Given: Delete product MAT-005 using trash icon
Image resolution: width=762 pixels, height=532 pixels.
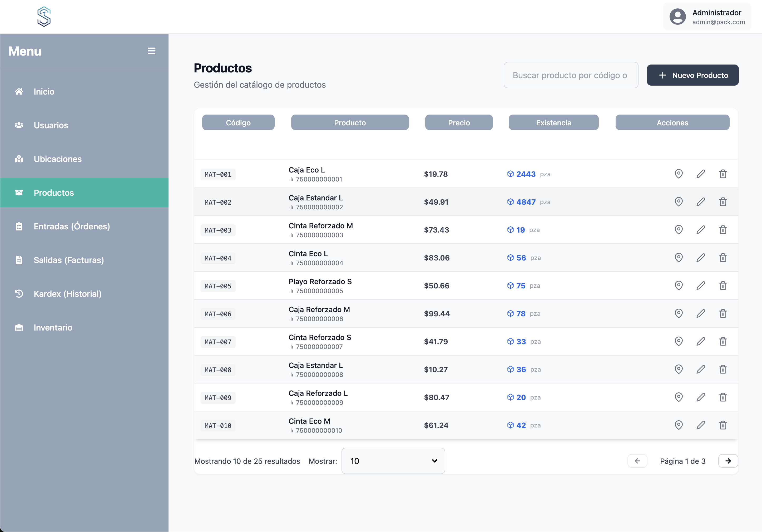Looking at the screenshot, I should pos(723,285).
